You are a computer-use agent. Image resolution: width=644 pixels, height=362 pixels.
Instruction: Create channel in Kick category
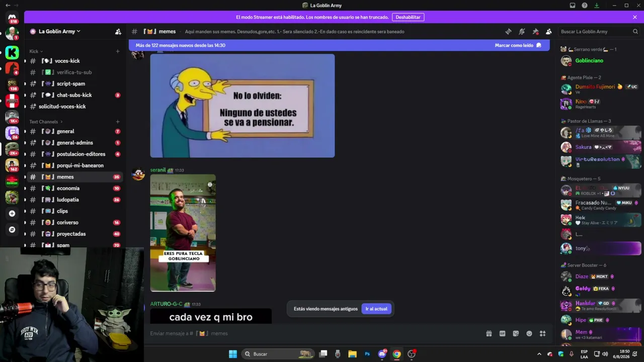click(118, 51)
